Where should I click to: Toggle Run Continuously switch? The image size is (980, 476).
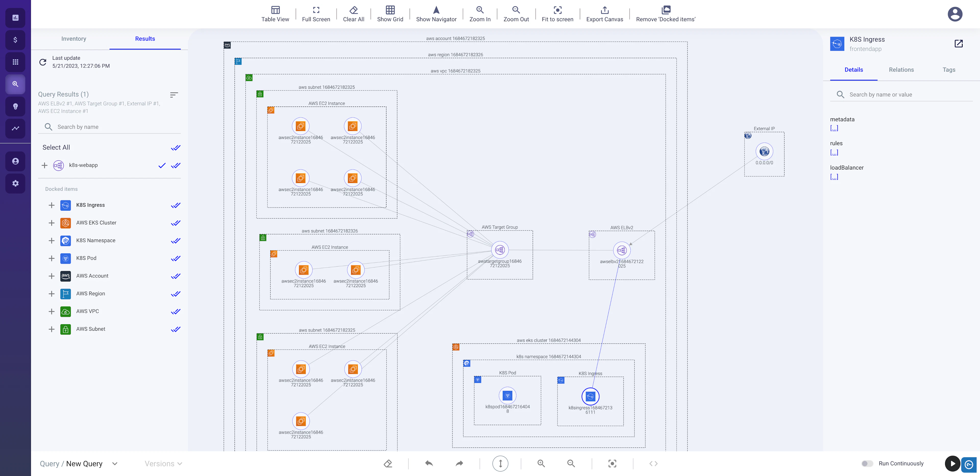868,464
